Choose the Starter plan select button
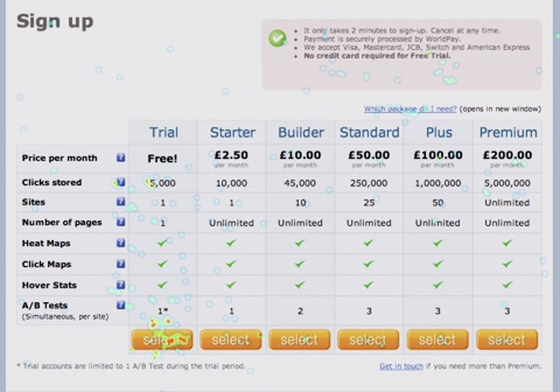The width and height of the screenshot is (560, 392). point(231,339)
